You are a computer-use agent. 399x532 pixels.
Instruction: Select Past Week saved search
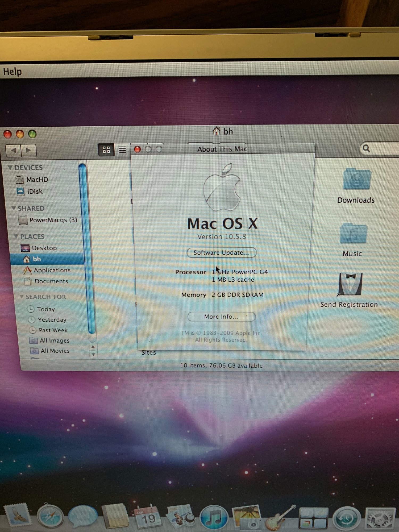48,330
